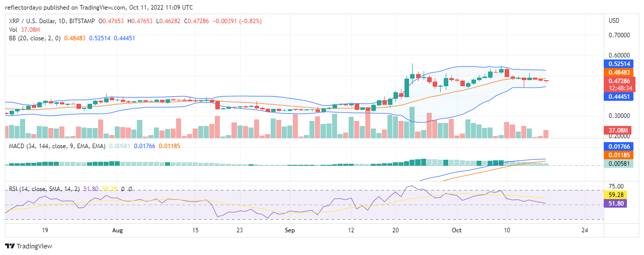Select the red 37.08M volume axis label
This screenshot has width=644, height=255.
(619, 131)
